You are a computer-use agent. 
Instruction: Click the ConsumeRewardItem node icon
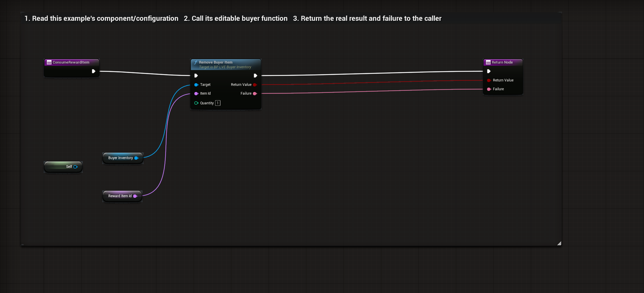[x=49, y=62]
